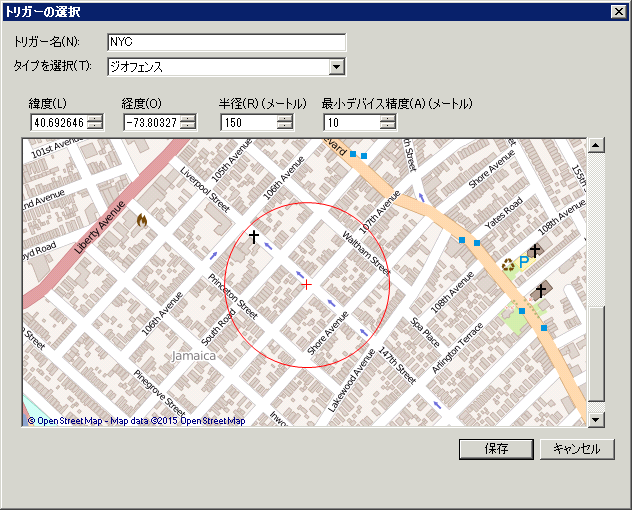Increase the radius value with up arrow

pyautogui.click(x=285, y=118)
